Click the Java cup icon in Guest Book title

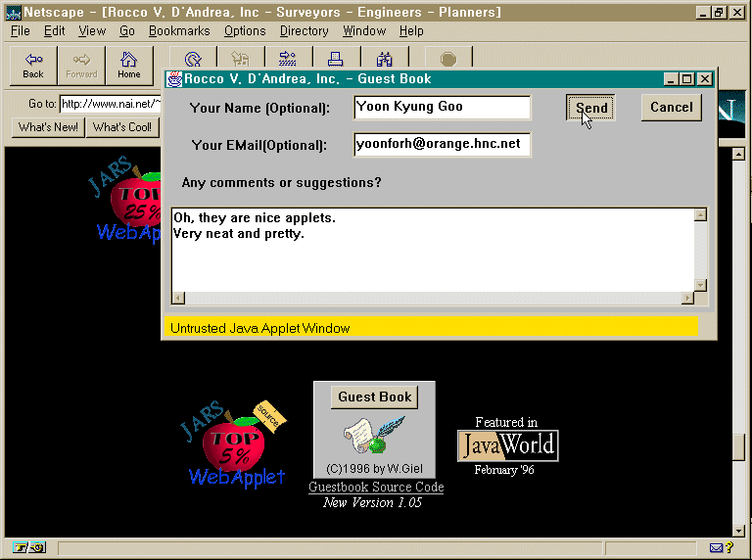(x=174, y=79)
